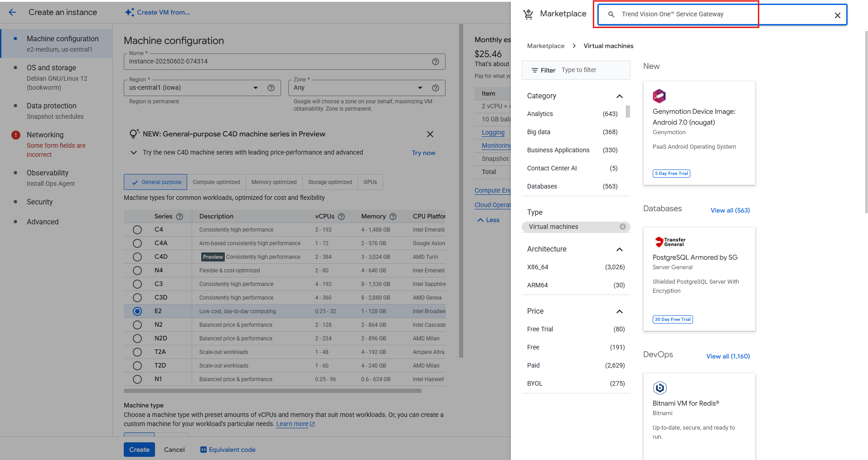Click the Series column help icon

click(179, 217)
